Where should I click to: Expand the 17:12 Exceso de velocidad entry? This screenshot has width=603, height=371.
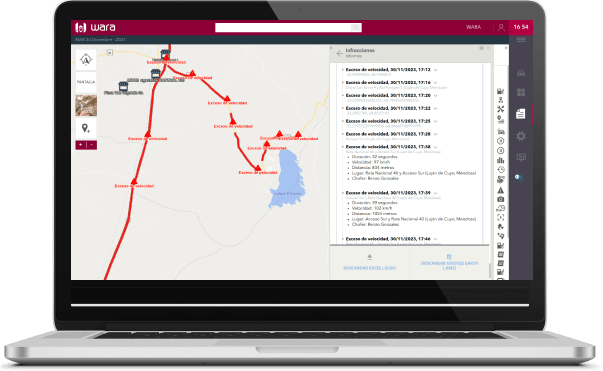[391, 70]
